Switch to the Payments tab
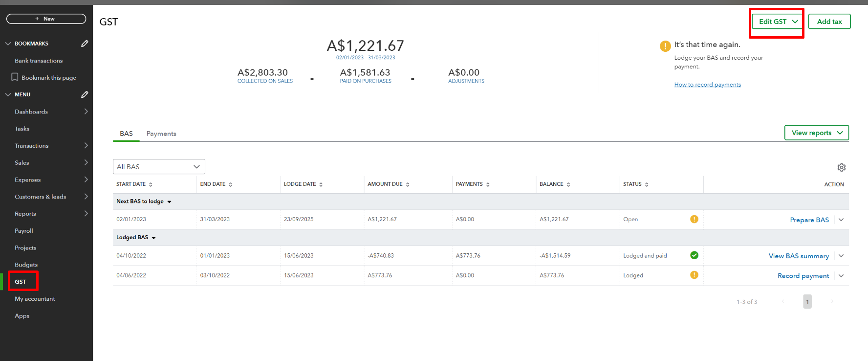Viewport: 868px width, 361px height. 161,134
